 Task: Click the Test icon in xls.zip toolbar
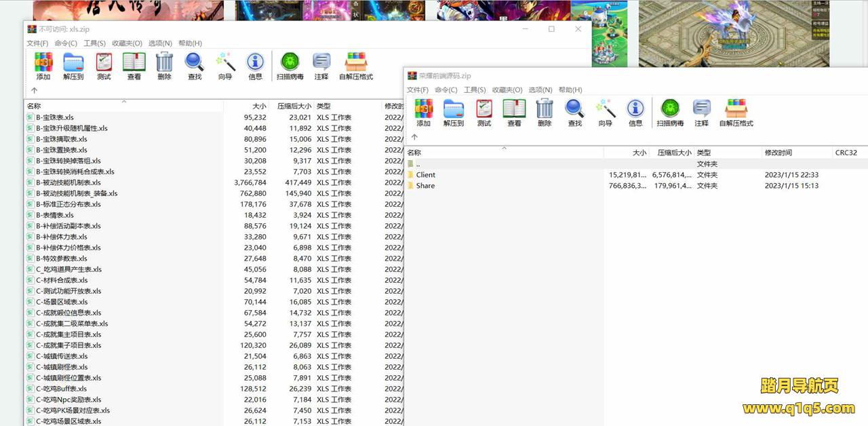[x=104, y=66]
